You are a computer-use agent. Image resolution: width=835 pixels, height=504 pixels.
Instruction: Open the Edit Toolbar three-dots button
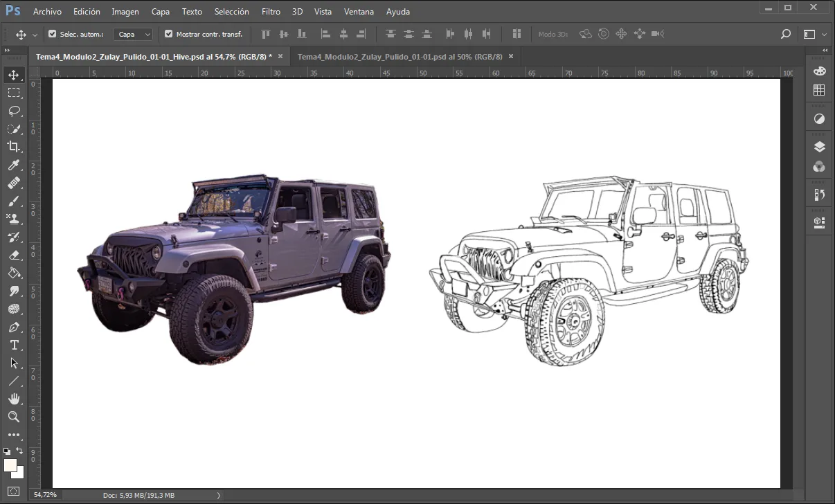pyautogui.click(x=14, y=435)
